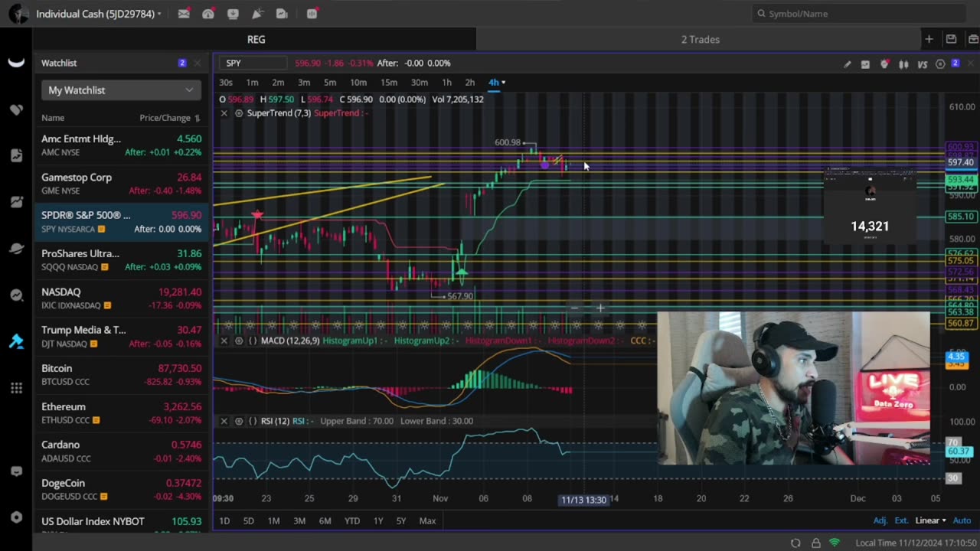Open the briefcase toolbox icon
Screen dimensions: 980x551
pos(973,39)
